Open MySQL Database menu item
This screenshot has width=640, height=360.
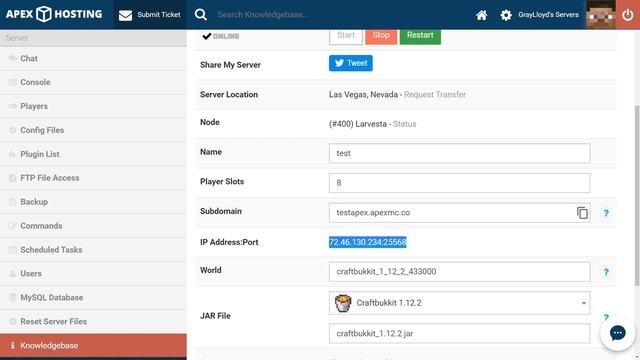coord(93,298)
